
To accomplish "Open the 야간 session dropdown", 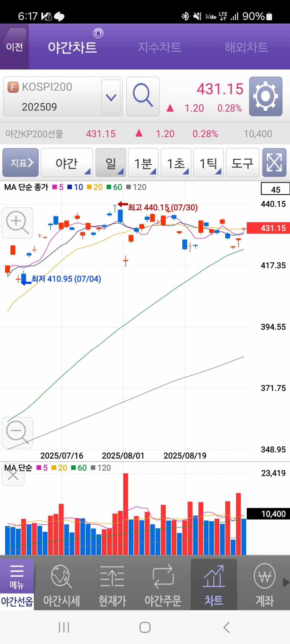I will (67, 163).
